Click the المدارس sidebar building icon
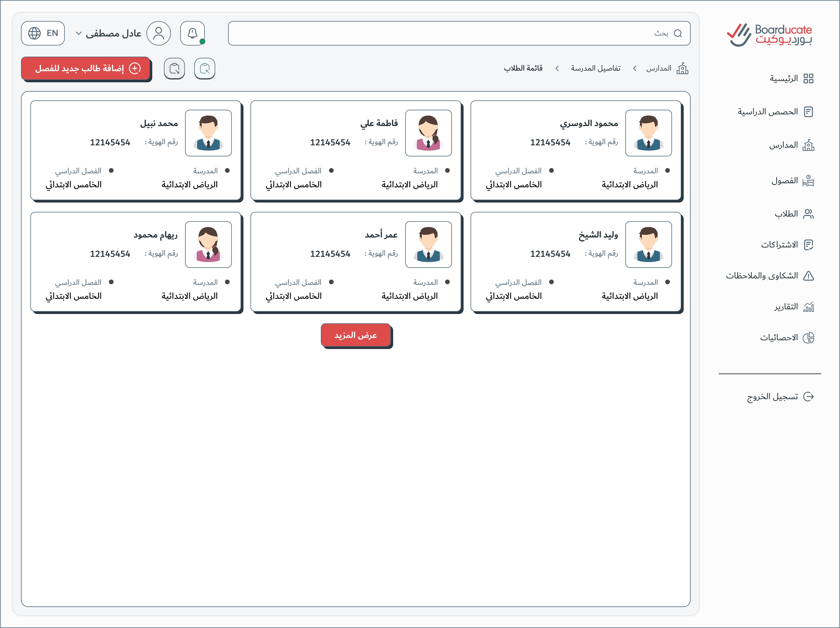 coord(808,145)
